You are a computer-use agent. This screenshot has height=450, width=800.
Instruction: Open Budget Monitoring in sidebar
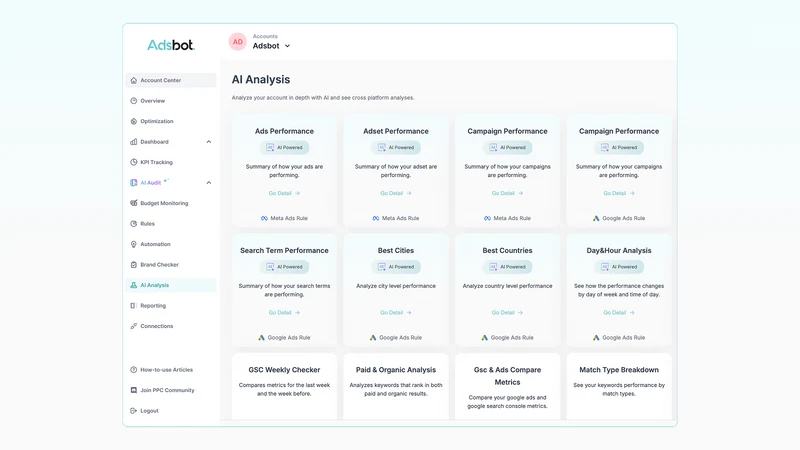coord(164,203)
